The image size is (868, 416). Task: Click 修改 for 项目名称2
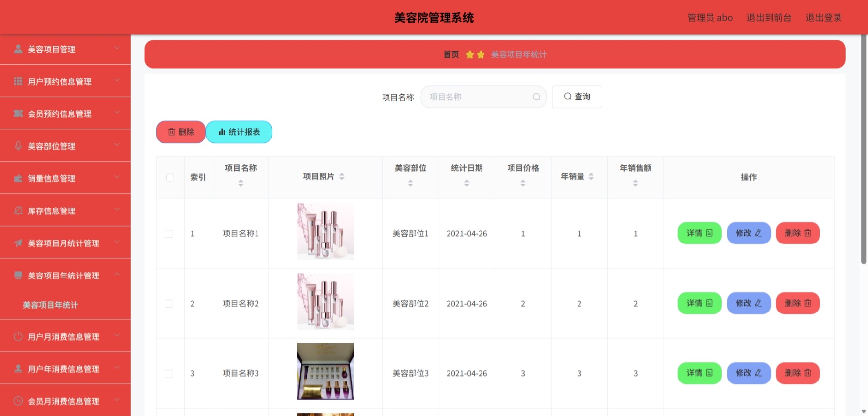point(748,303)
